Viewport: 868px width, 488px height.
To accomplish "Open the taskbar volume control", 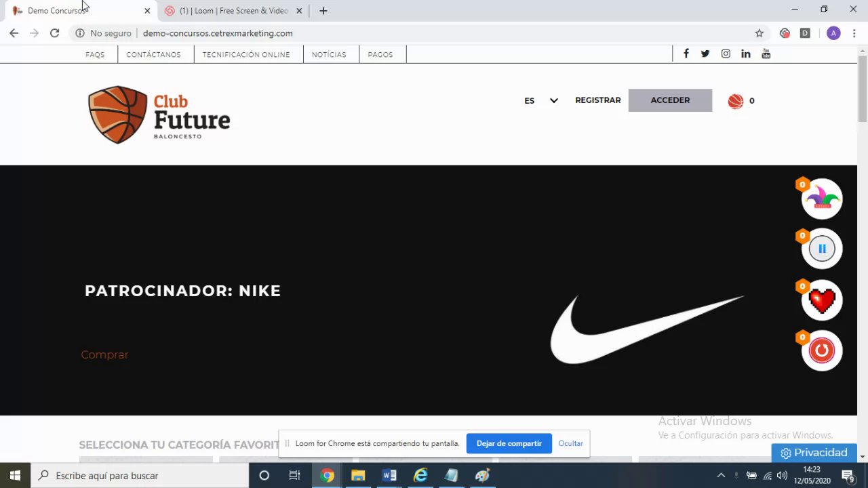I will point(782,476).
